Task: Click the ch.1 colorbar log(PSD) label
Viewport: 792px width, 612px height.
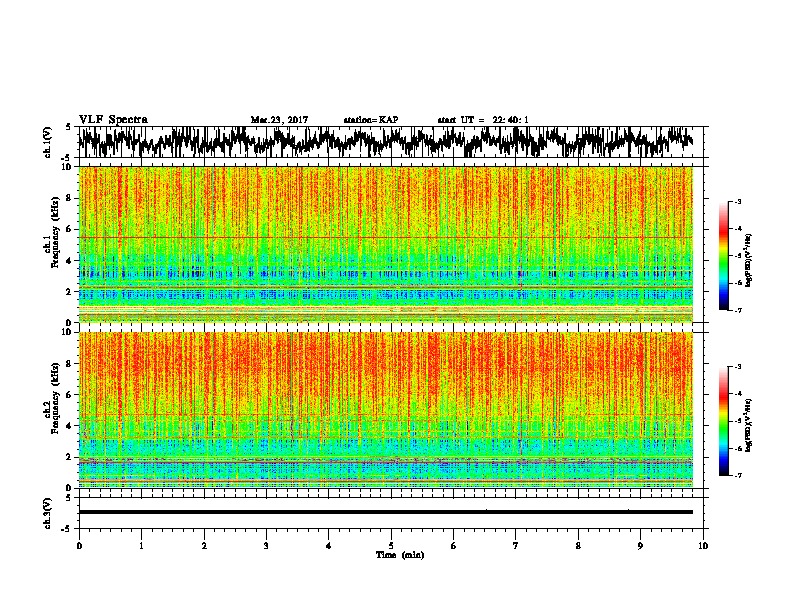Action: [749, 260]
